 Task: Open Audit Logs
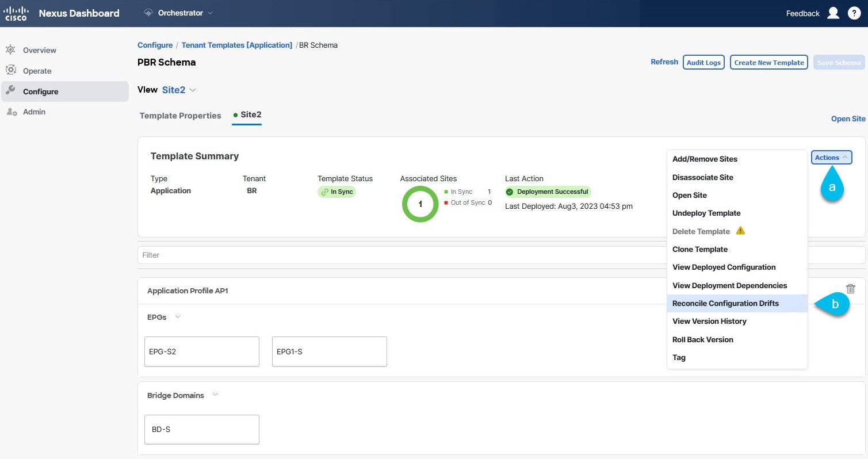coord(703,62)
